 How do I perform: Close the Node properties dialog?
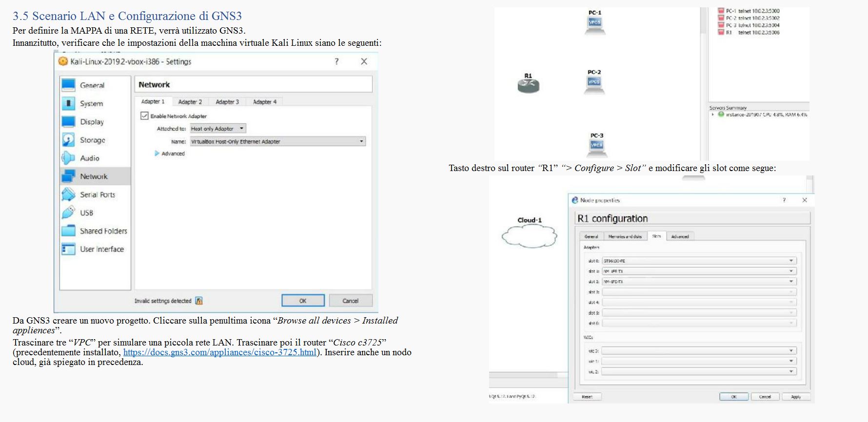tap(805, 200)
